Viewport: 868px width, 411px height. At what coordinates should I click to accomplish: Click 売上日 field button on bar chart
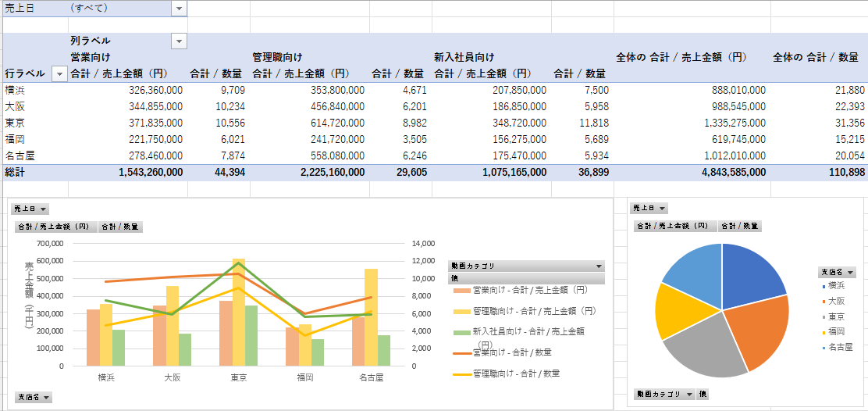(x=30, y=209)
